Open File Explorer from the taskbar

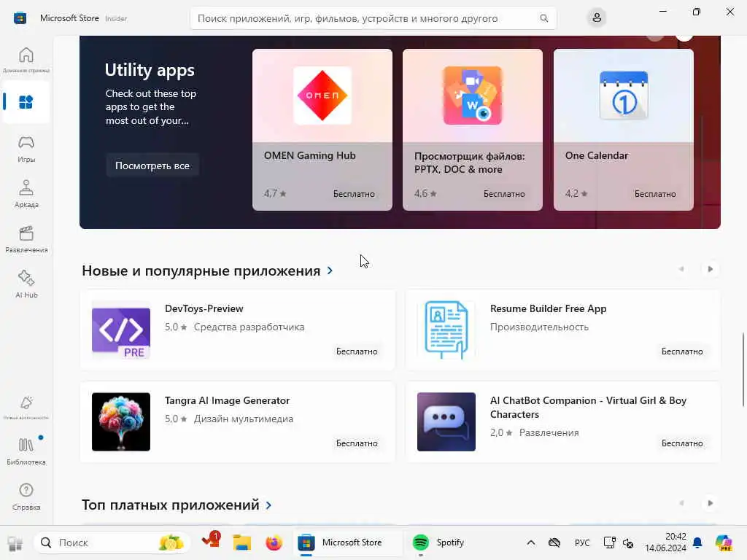pos(241,542)
